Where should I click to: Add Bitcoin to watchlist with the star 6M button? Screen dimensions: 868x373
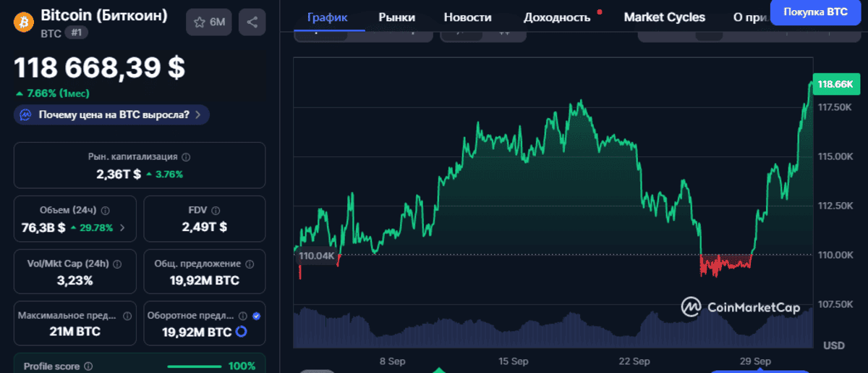point(209,22)
